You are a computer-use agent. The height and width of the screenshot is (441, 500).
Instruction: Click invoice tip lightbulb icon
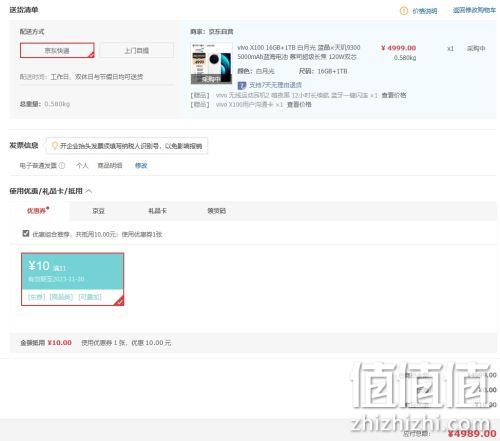click(55, 146)
